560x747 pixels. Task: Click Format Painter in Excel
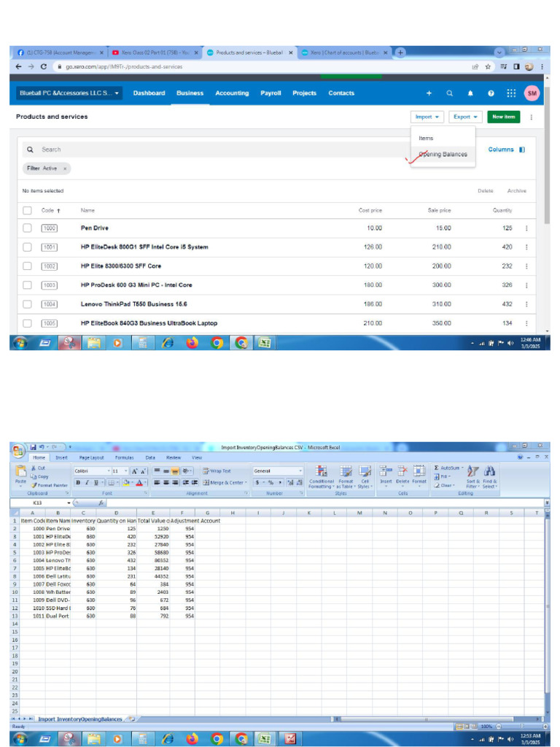[x=50, y=485]
